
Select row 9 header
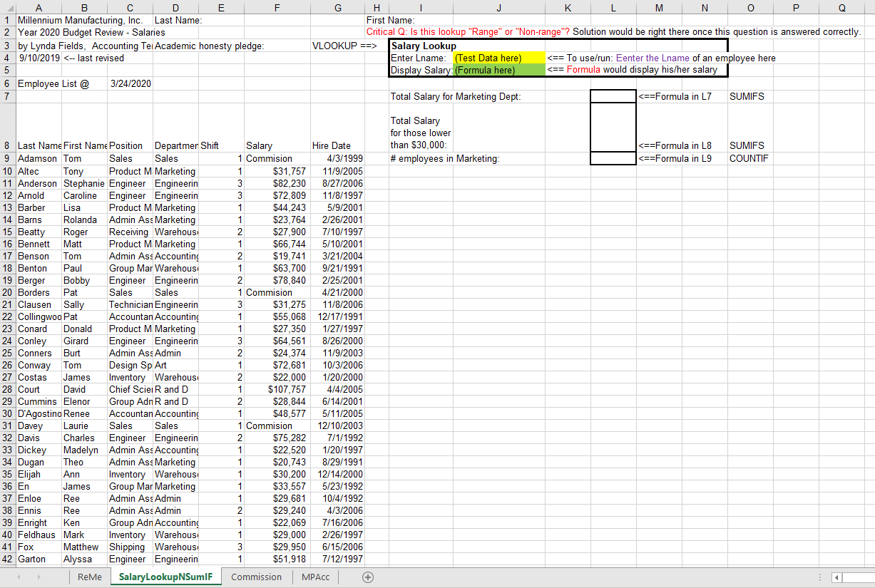(7, 158)
